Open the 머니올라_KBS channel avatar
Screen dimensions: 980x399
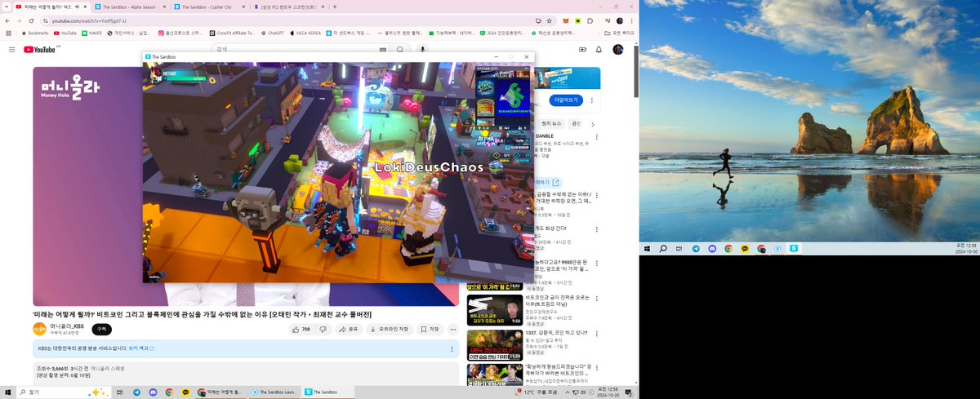(x=39, y=329)
